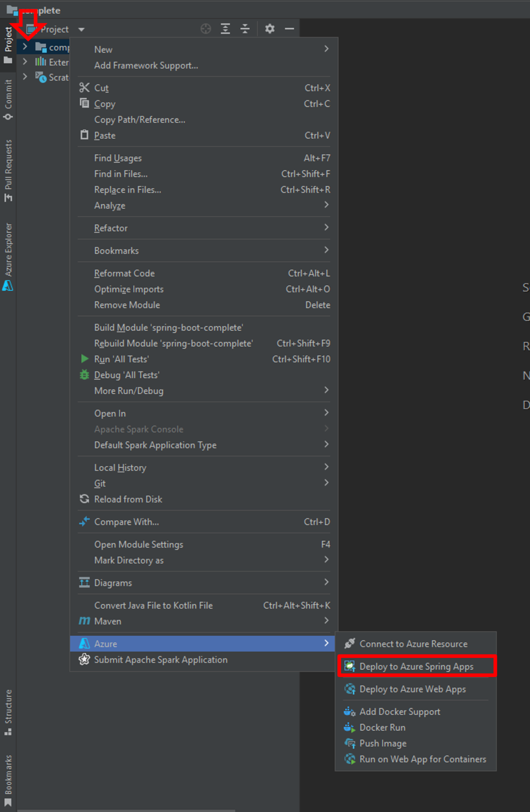Expand the External Libraries tree node
Viewport: 530px width, 812px height.
click(x=25, y=61)
